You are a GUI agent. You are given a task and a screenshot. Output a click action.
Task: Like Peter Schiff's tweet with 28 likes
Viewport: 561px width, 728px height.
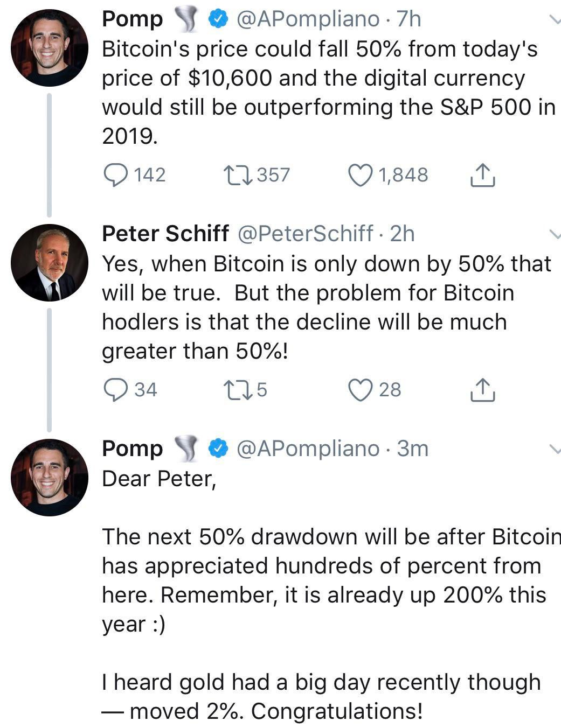(361, 390)
